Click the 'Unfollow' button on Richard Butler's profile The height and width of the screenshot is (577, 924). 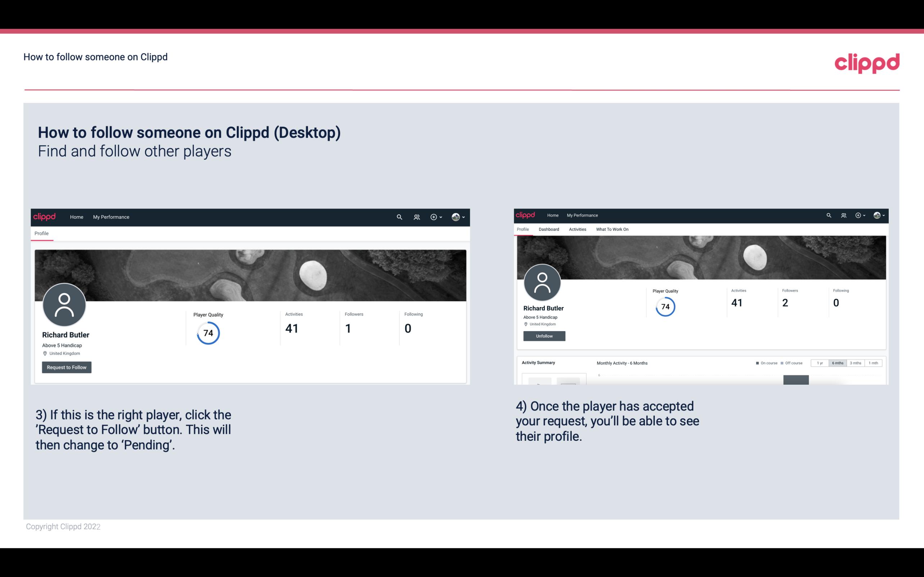pyautogui.click(x=544, y=336)
